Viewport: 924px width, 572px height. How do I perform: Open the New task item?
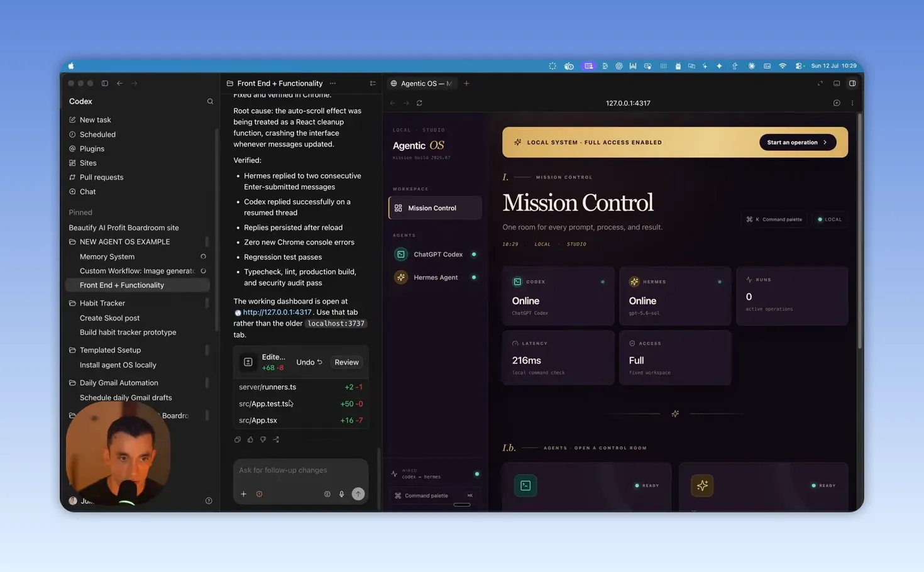pyautogui.click(x=95, y=119)
